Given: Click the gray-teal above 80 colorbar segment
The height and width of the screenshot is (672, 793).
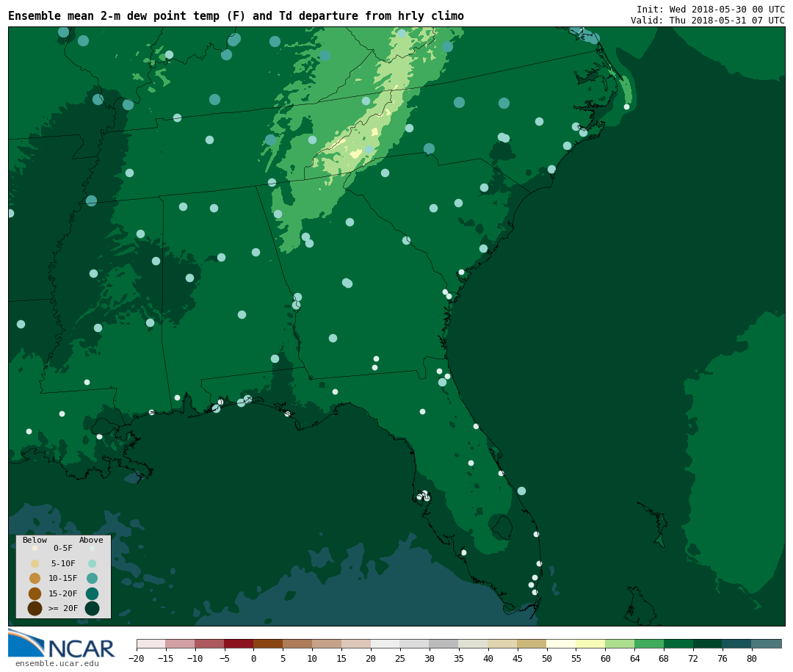Looking at the screenshot, I should click(x=766, y=643).
